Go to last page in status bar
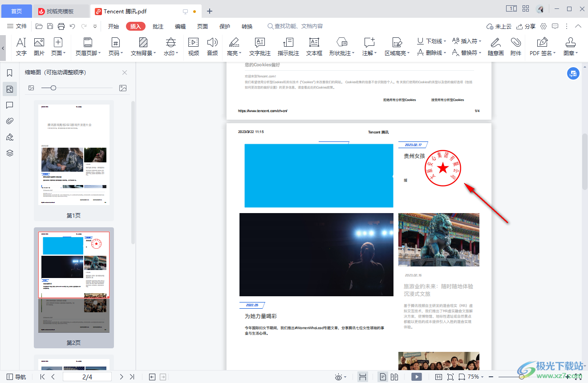Screen dimensions: 588x383 pyautogui.click(x=132, y=377)
